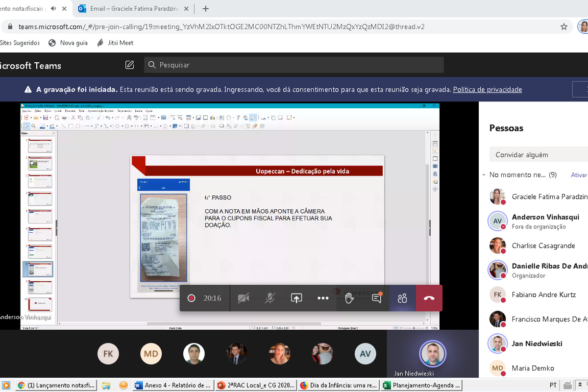Click the PT language indicator in taskbar

pyautogui.click(x=553, y=385)
